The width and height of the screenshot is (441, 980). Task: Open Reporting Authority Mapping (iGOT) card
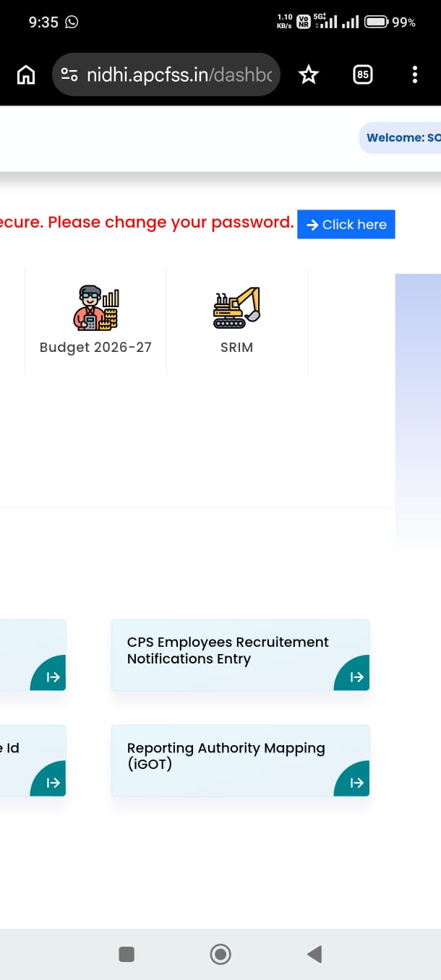click(240, 760)
